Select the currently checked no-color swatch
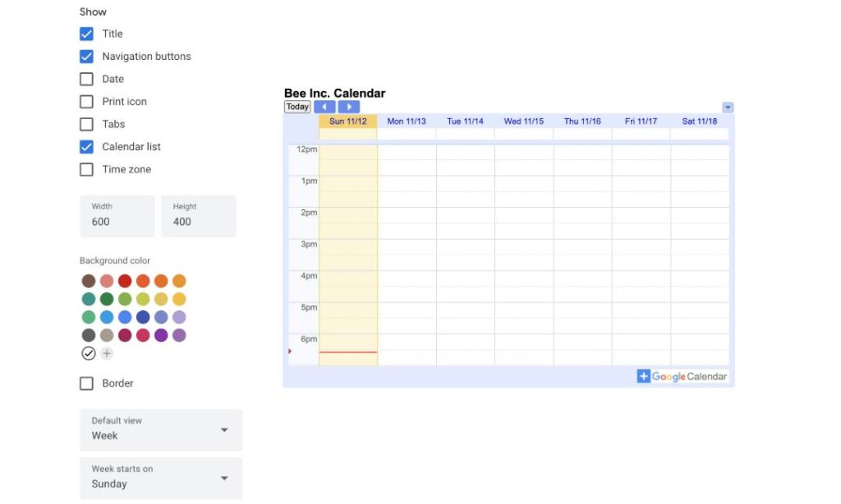This screenshot has width=841, height=504. click(x=89, y=353)
